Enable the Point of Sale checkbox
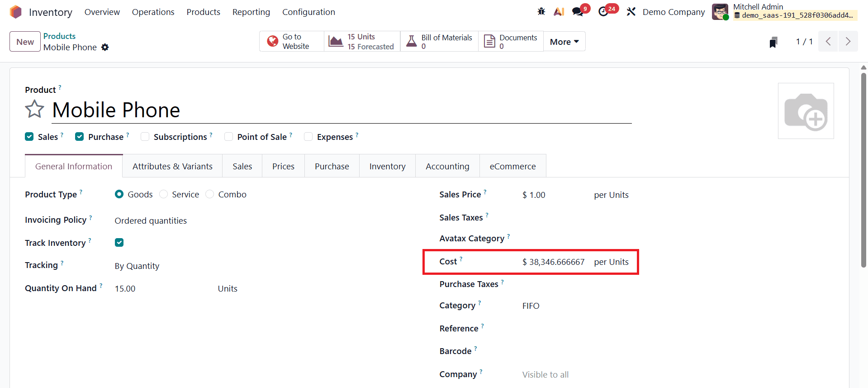The width and height of the screenshot is (868, 388). pos(228,137)
